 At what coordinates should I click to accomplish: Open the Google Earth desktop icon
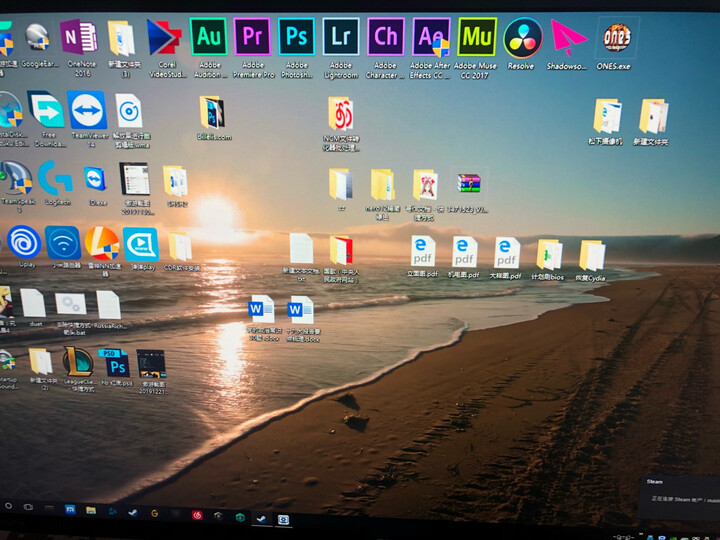click(x=37, y=38)
